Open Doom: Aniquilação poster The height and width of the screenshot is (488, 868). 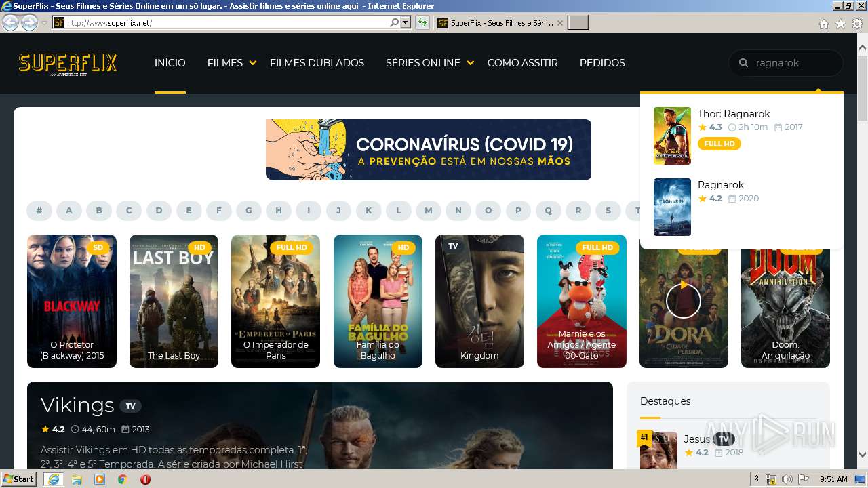click(785, 308)
